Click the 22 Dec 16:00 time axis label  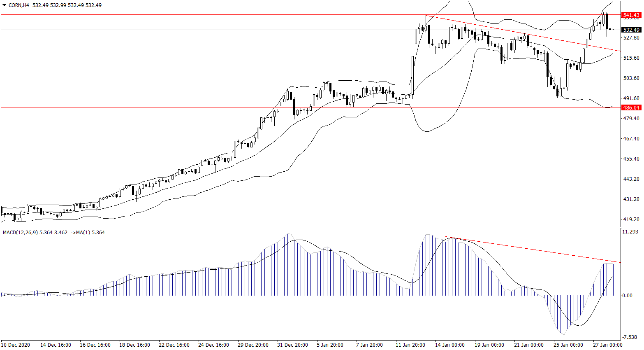point(174,345)
